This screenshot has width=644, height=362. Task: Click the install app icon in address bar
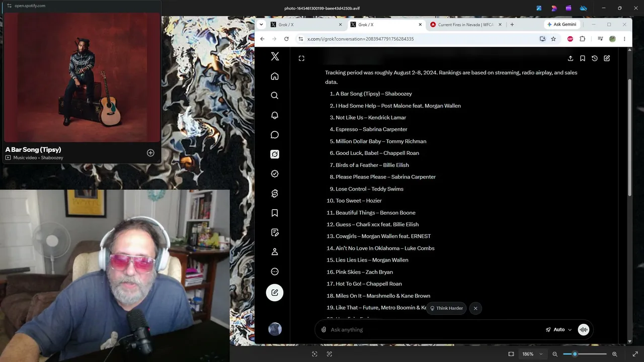click(x=542, y=39)
